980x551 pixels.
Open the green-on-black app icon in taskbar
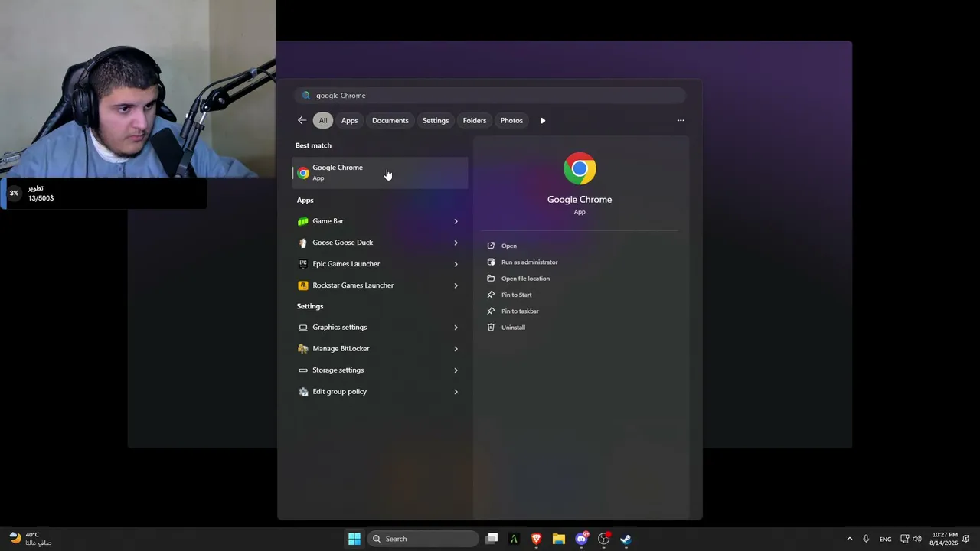pos(514,539)
